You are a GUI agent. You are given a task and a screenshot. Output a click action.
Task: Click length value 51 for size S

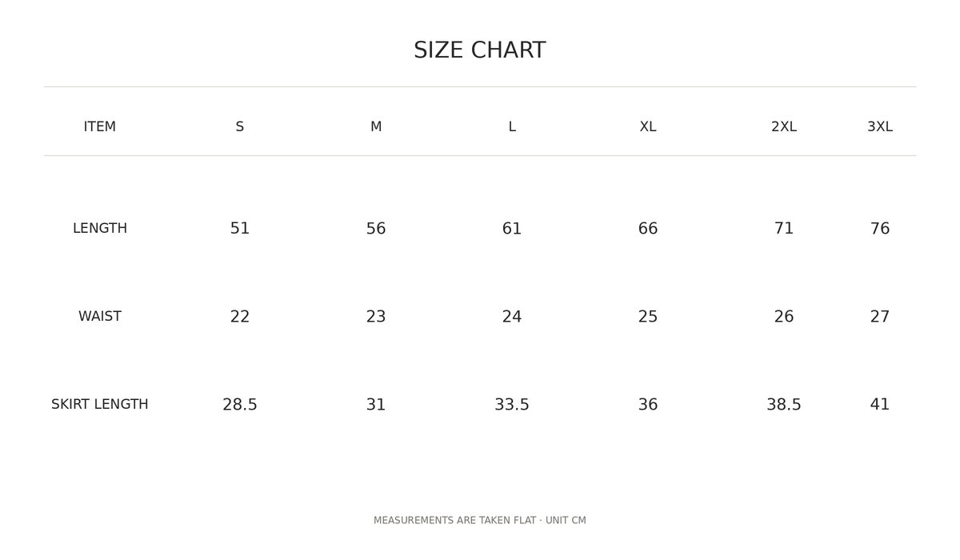(x=240, y=229)
